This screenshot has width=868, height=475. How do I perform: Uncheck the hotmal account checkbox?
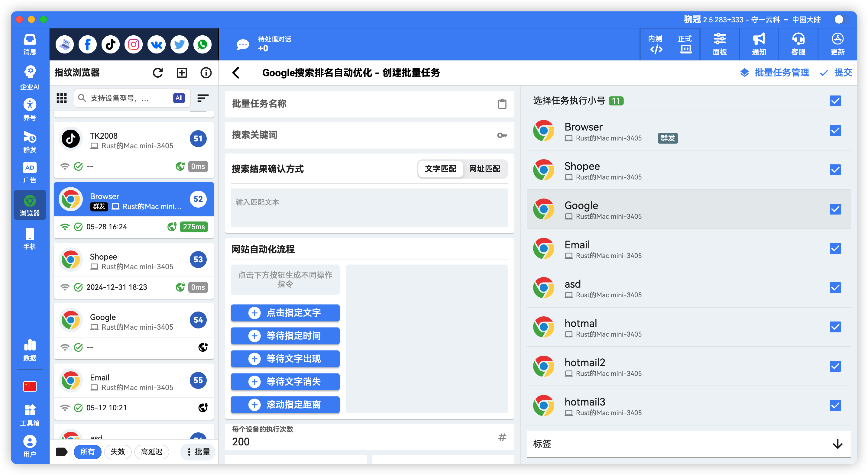835,327
